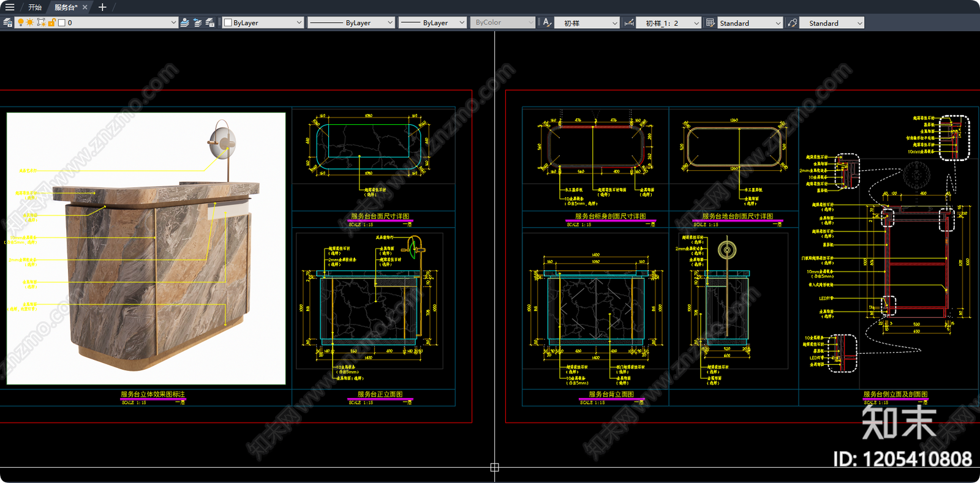980x483 pixels.
Task: Click the Text Style icon
Action: point(547,23)
